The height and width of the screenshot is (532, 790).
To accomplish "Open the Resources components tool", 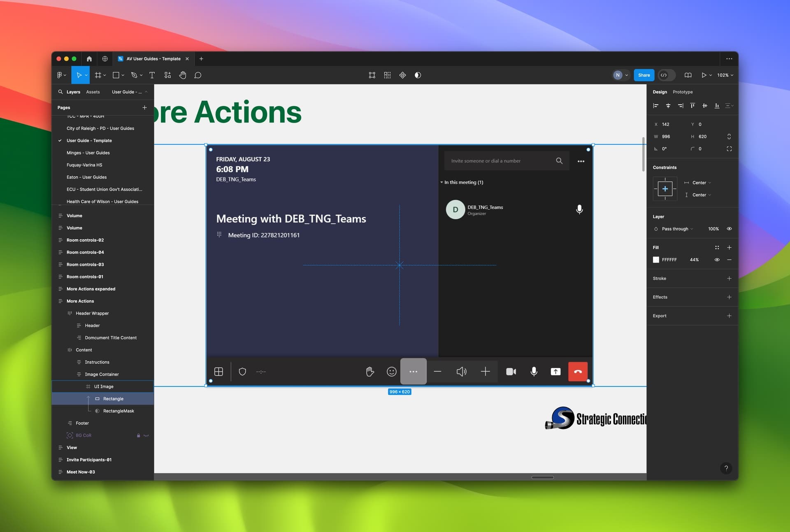I will [x=167, y=75].
